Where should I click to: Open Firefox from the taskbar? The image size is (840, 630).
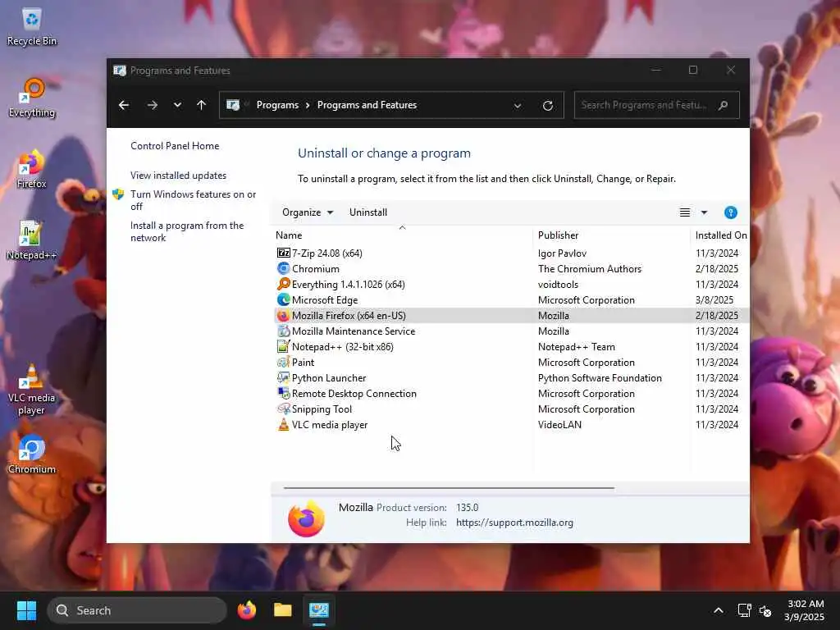pos(247,610)
